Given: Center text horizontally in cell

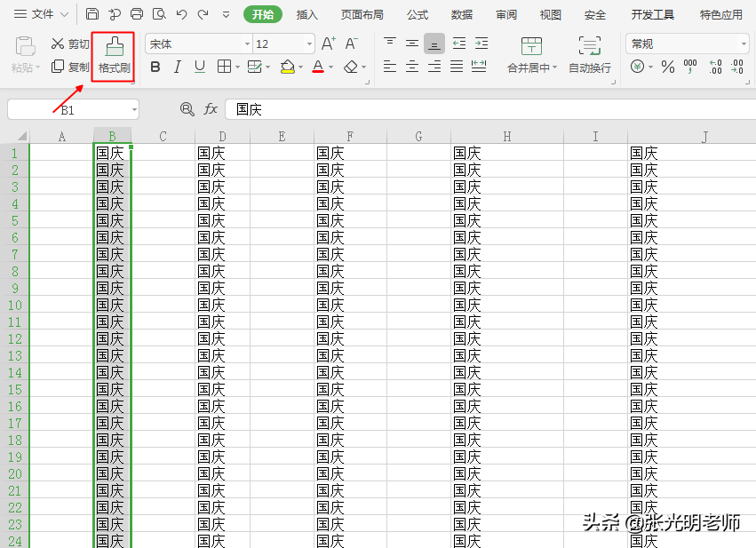Looking at the screenshot, I should pyautogui.click(x=411, y=67).
